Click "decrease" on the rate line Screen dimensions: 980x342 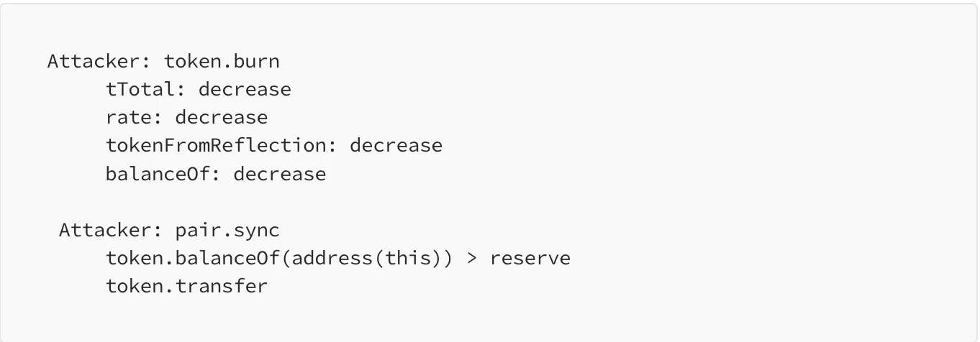click(222, 118)
